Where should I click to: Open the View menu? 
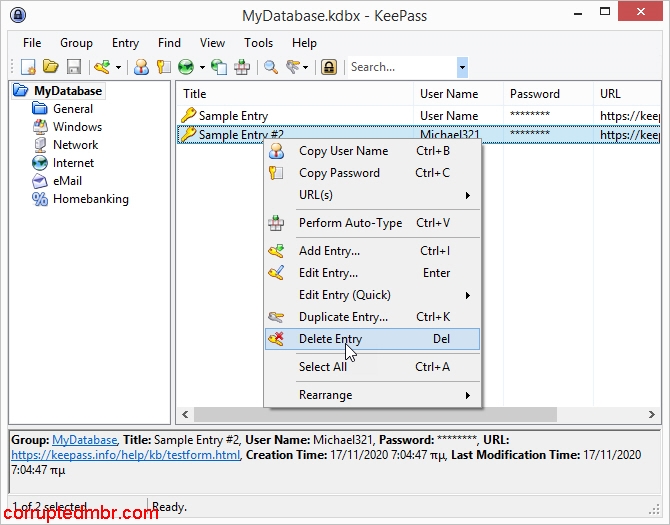pyautogui.click(x=212, y=43)
